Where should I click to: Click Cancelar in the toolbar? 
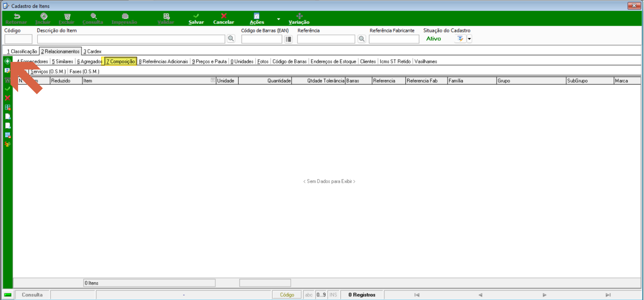224,19
